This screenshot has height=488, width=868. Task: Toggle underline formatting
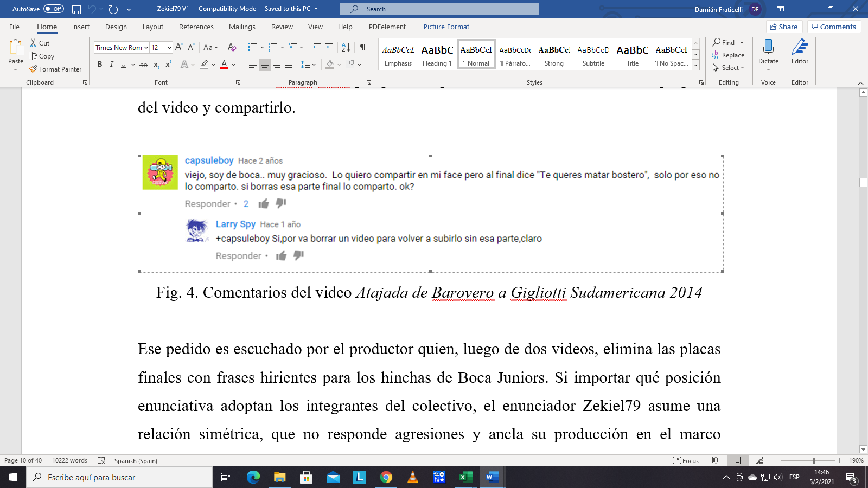click(x=123, y=65)
